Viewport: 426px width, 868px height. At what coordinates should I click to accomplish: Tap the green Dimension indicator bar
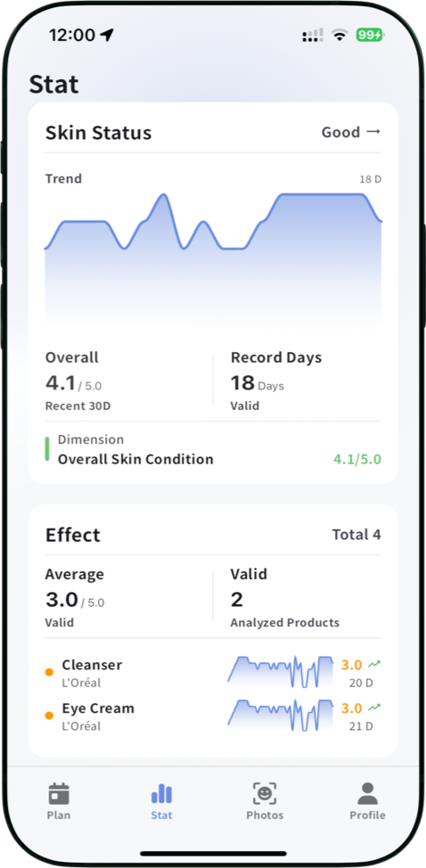pyautogui.click(x=47, y=449)
